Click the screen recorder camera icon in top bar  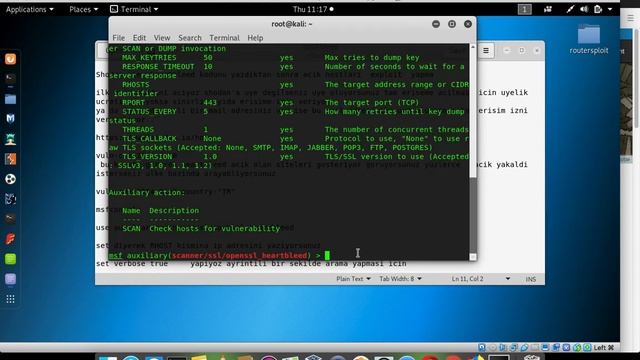[x=548, y=9]
